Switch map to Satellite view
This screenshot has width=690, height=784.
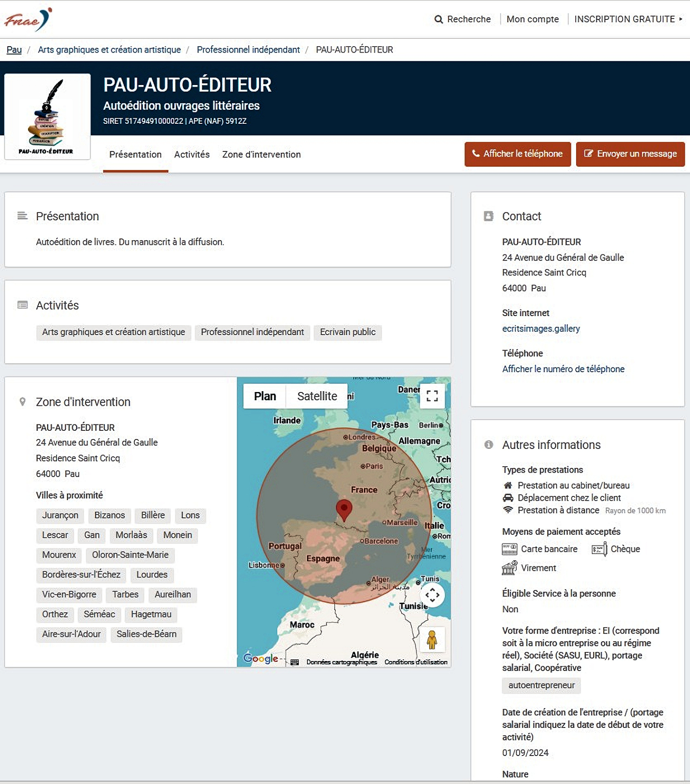(x=317, y=396)
